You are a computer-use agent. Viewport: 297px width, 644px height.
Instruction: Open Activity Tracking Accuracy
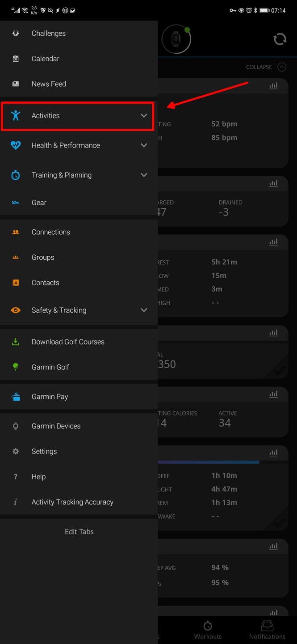tap(71, 502)
